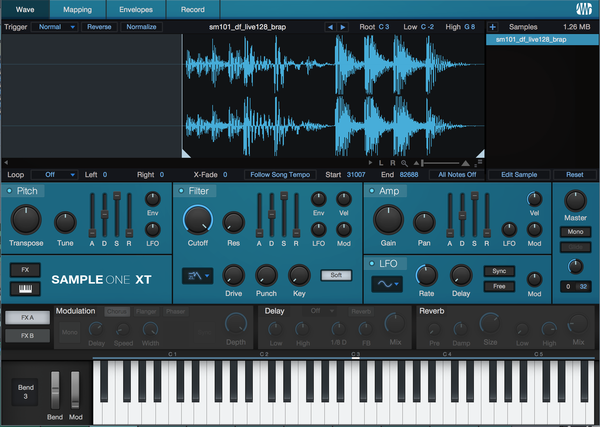The width and height of the screenshot is (600, 427).
Task: Open the Delay Off dropdown
Action: [x=320, y=311]
